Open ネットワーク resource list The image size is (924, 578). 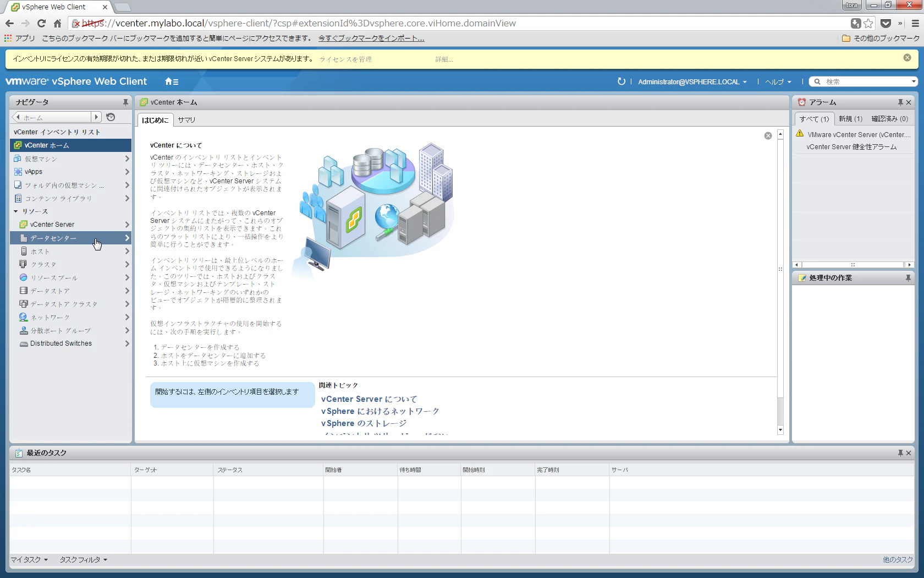pos(70,317)
